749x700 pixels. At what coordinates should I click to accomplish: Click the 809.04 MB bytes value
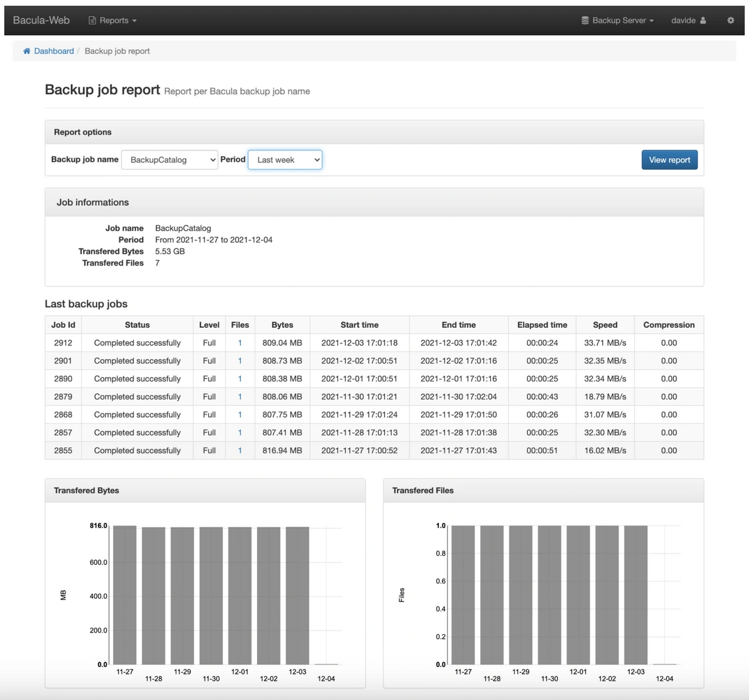pyautogui.click(x=282, y=343)
